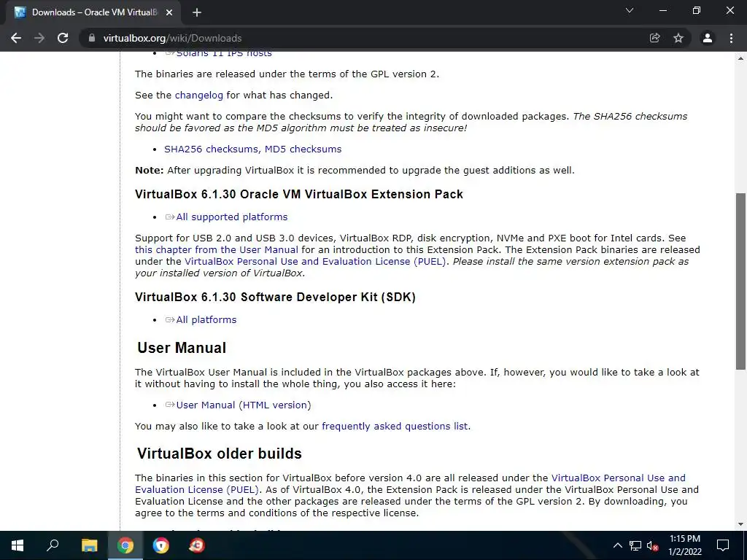Open PUEL license link in older builds section
The width and height of the screenshot is (747, 560).
pyautogui.click(x=410, y=484)
